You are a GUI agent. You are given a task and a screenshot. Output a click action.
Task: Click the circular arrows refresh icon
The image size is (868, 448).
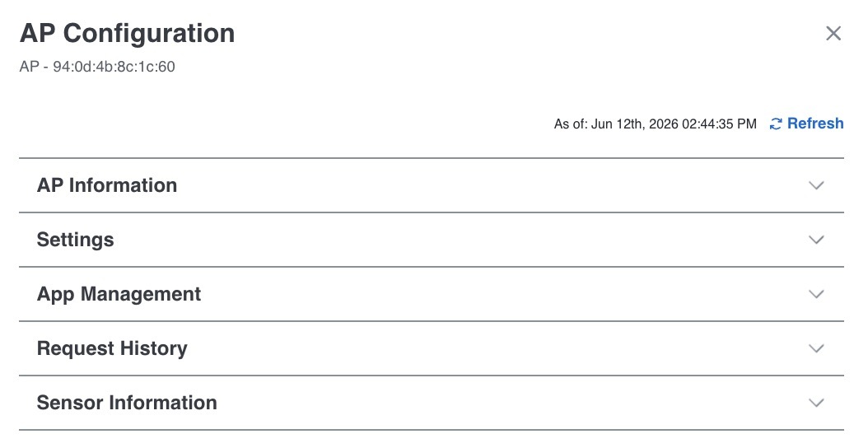point(776,124)
